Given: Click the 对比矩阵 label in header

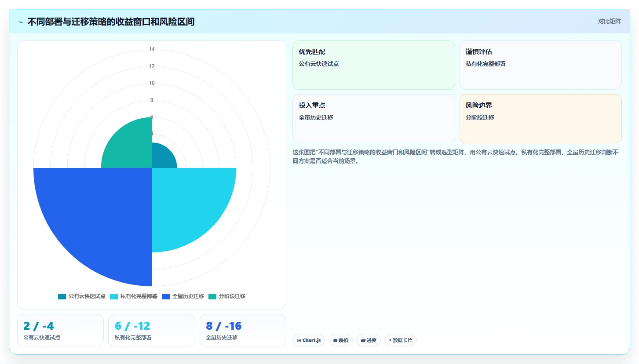Looking at the screenshot, I should [x=609, y=22].
